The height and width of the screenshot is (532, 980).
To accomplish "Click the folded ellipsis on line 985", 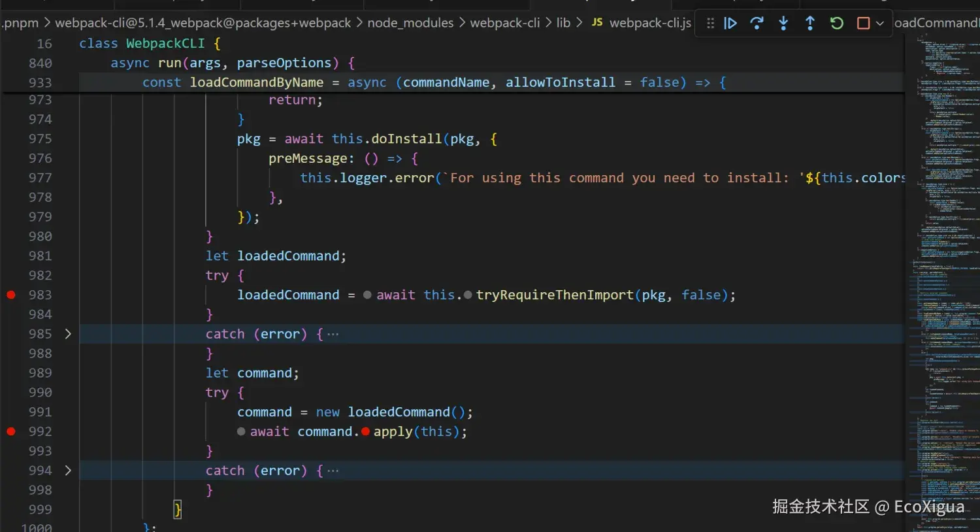I will point(333,334).
